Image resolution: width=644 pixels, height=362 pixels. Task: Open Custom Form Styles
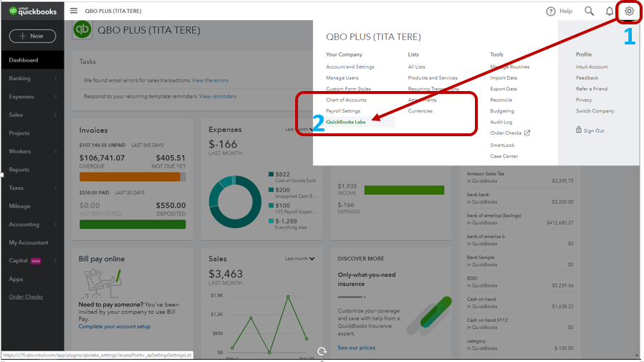(x=348, y=89)
